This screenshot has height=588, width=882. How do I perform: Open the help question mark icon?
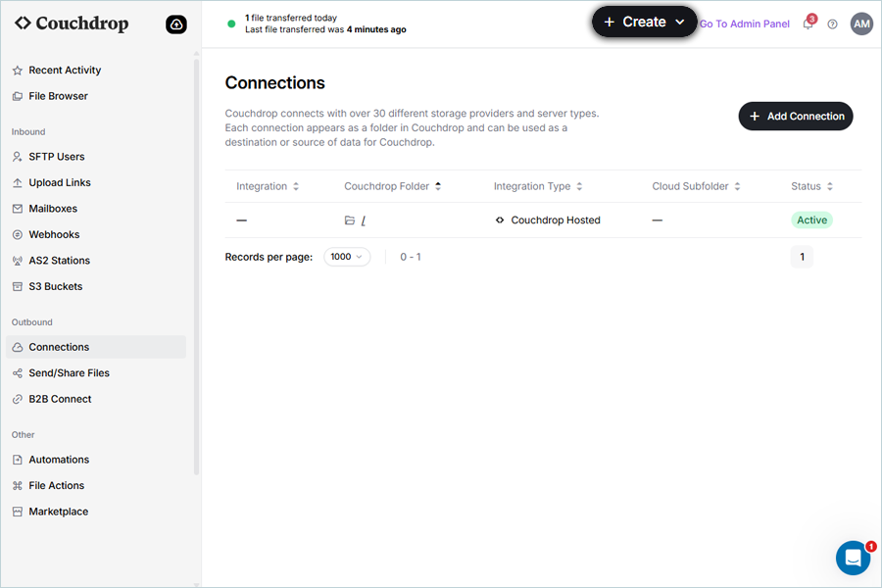[x=832, y=24]
